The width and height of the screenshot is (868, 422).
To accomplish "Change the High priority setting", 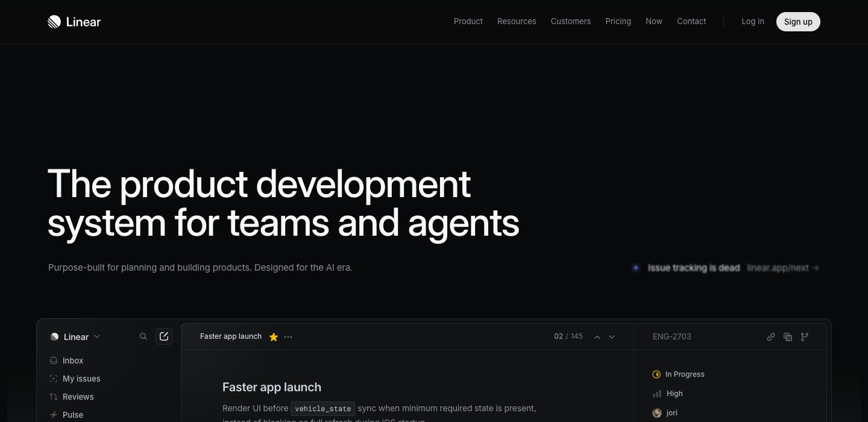I will click(x=668, y=394).
